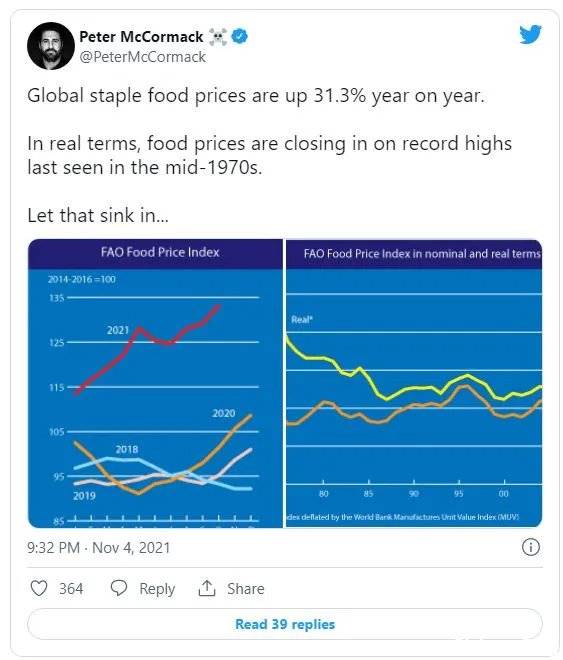Click the skull emoji beside the name
The height and width of the screenshot is (660, 563).
coord(218,37)
